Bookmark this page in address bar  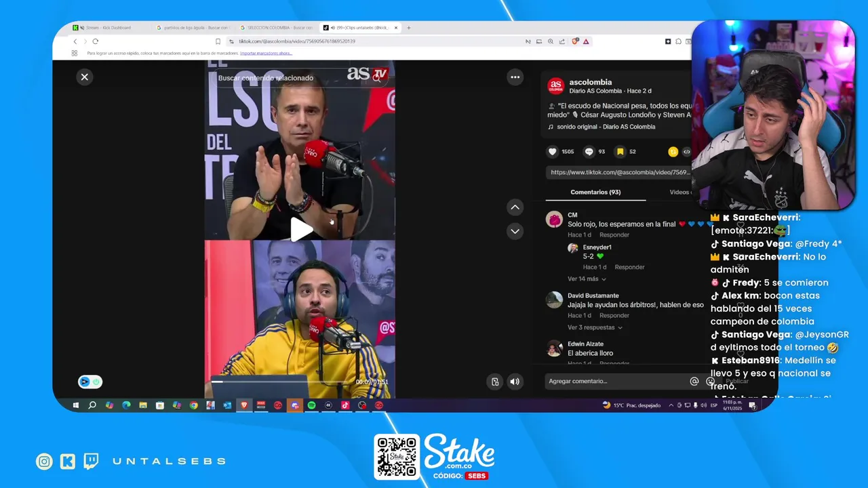point(218,41)
